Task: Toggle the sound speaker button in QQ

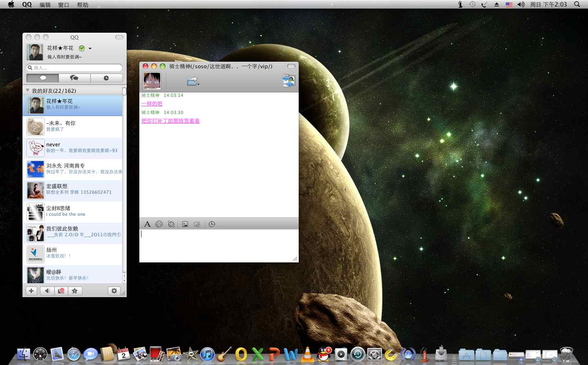Action: tap(47, 291)
